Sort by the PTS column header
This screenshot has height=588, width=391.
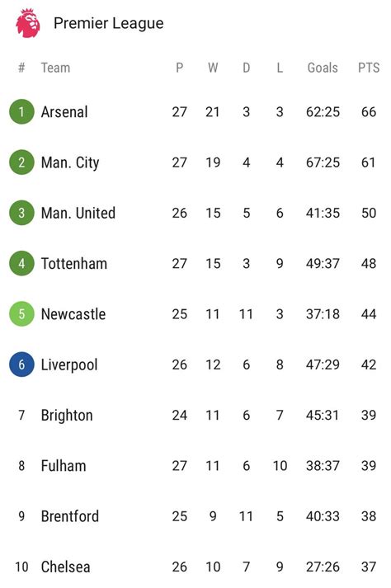[x=369, y=68]
